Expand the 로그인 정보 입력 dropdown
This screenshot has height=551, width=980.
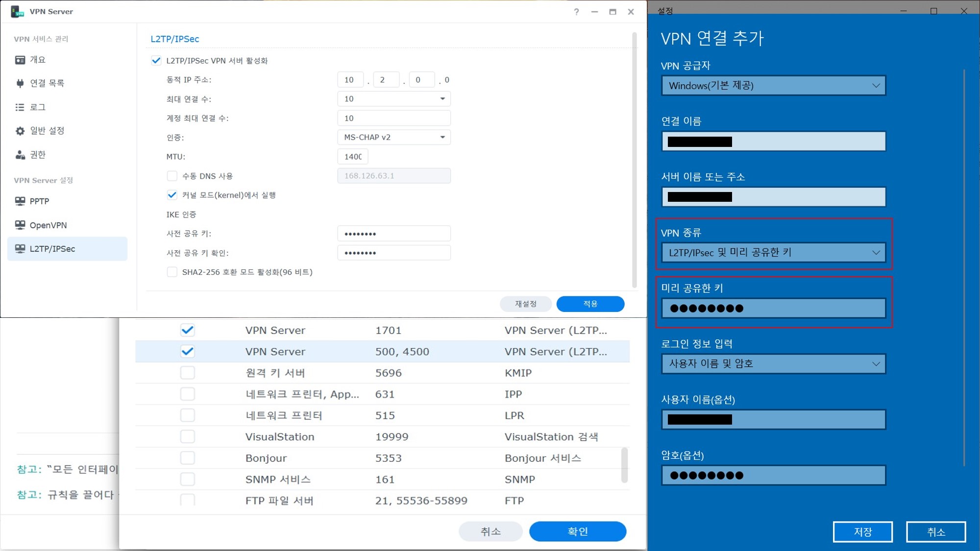coord(773,364)
